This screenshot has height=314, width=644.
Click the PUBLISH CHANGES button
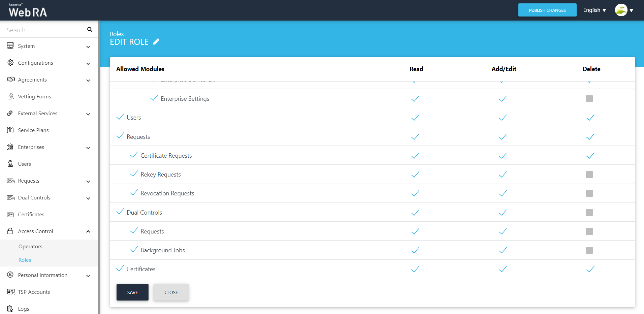[547, 10]
